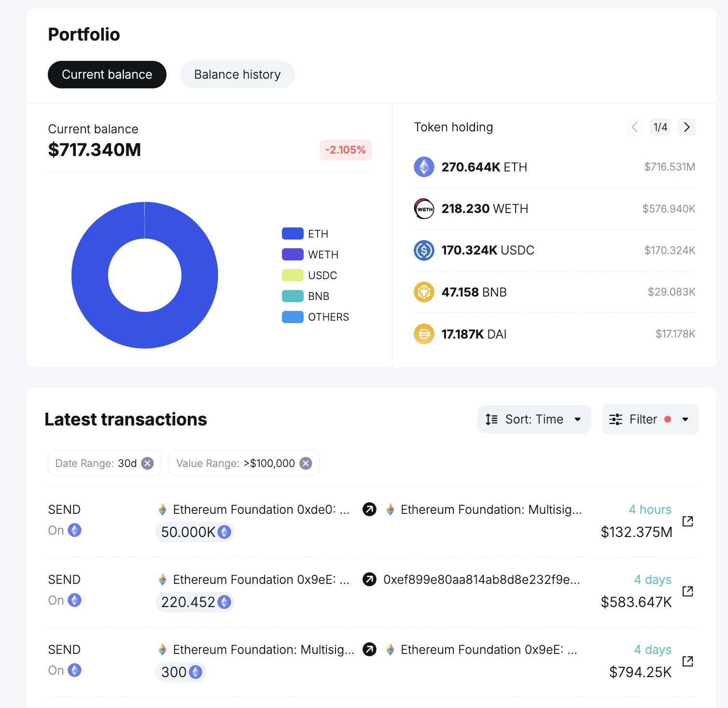Toggle OTHERS legend entry in chart
The width and height of the screenshot is (728, 708).
pos(315,317)
